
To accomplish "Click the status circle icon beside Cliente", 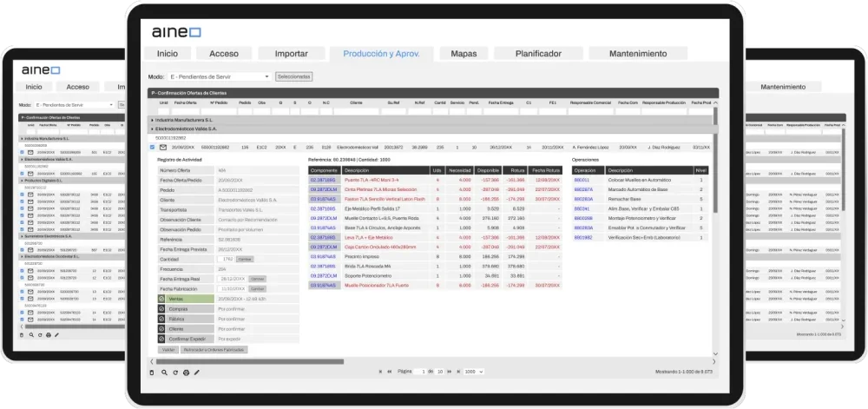I will tap(161, 329).
